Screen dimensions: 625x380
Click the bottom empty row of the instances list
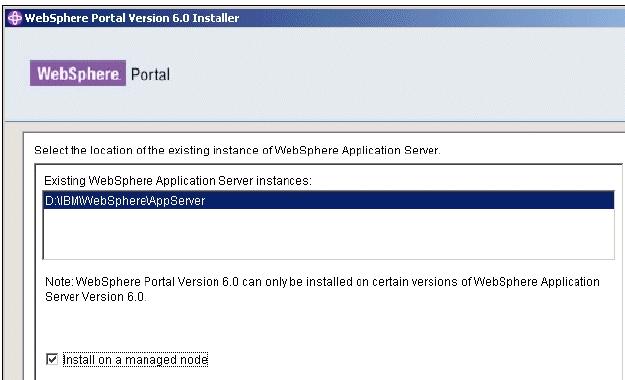tap(328, 250)
